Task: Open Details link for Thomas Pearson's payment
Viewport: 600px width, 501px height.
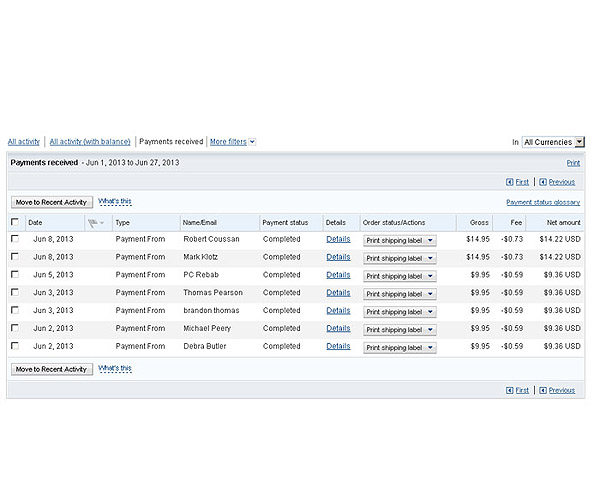Action: click(x=338, y=293)
